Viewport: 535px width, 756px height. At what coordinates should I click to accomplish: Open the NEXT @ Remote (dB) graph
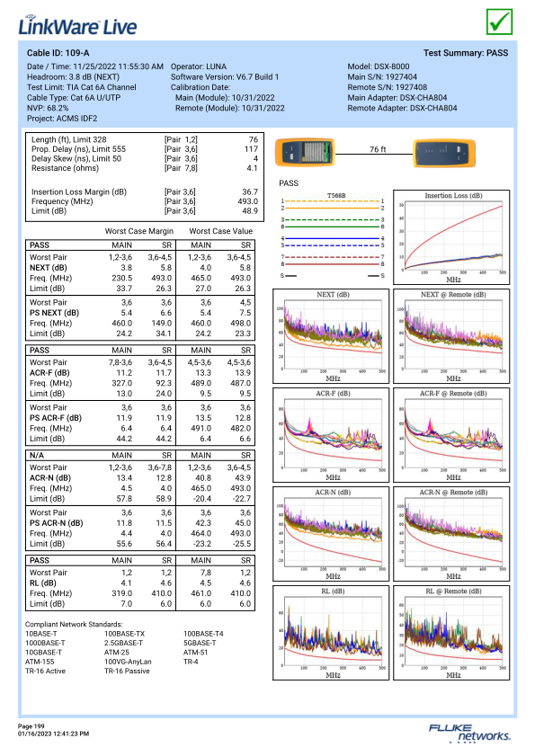451,336
